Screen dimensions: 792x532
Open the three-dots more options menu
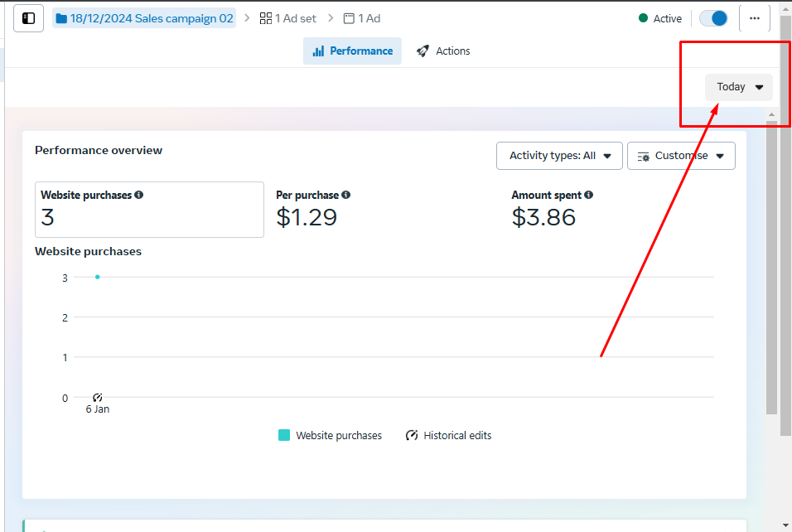pyautogui.click(x=754, y=18)
